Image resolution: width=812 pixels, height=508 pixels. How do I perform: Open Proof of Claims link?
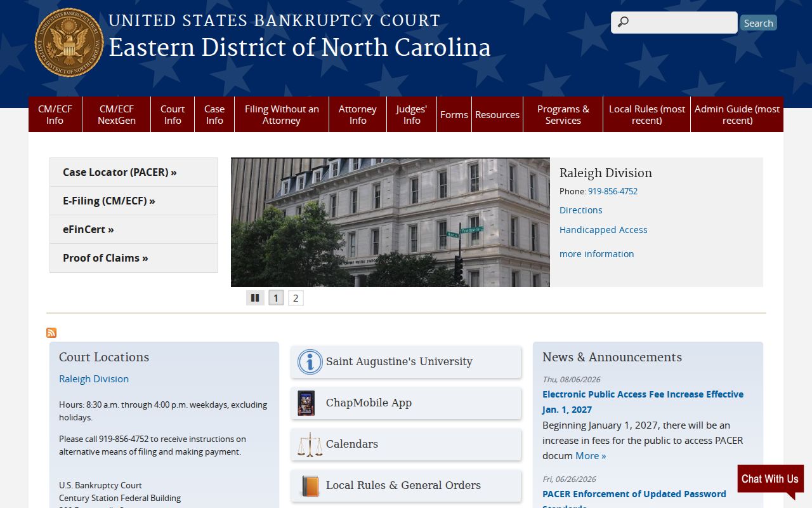[134, 258]
